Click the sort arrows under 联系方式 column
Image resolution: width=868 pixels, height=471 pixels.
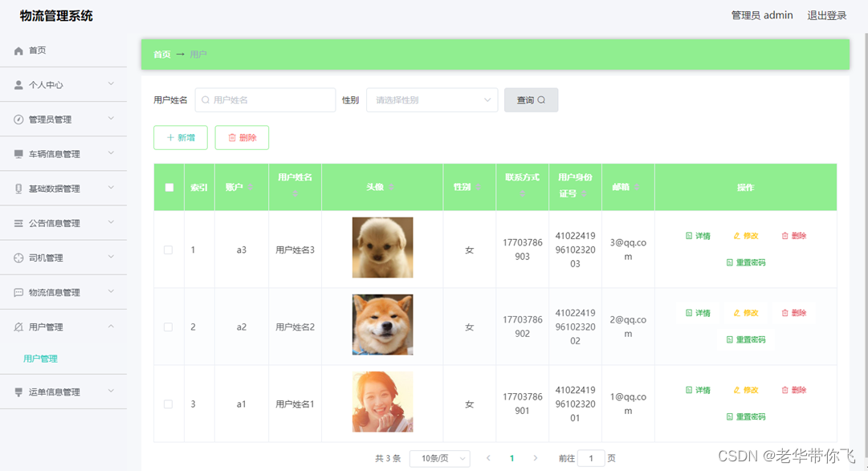pyautogui.click(x=522, y=193)
